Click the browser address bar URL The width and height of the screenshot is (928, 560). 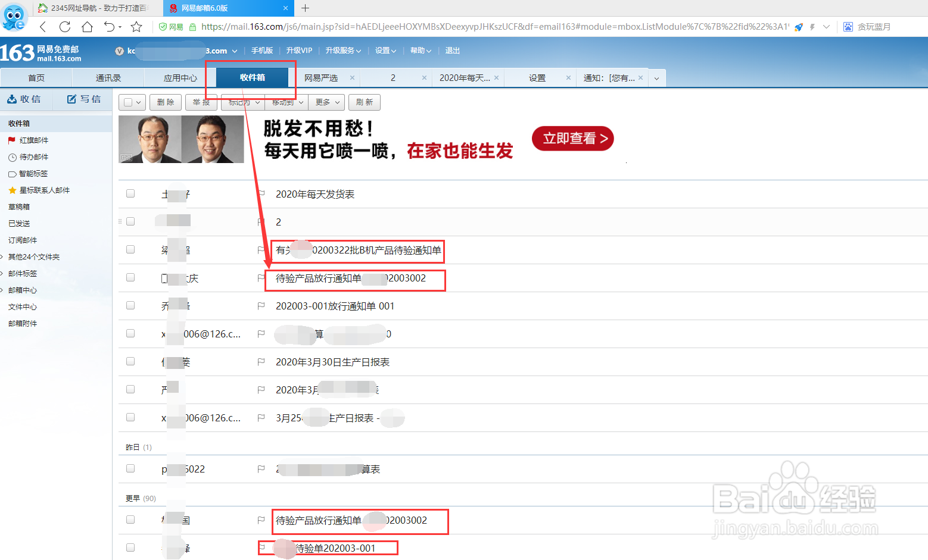tap(494, 27)
